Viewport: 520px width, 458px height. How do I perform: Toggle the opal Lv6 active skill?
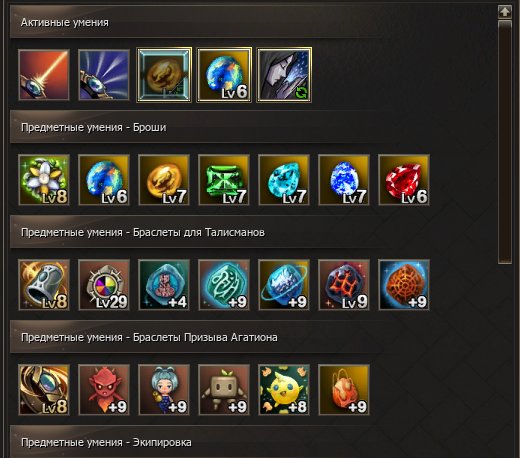click(224, 75)
